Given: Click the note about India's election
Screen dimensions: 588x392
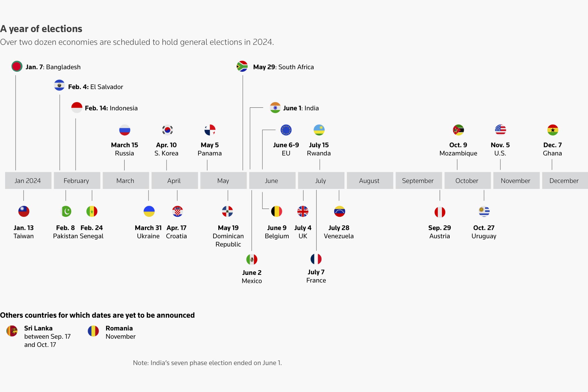Looking at the screenshot, I should point(207,363).
